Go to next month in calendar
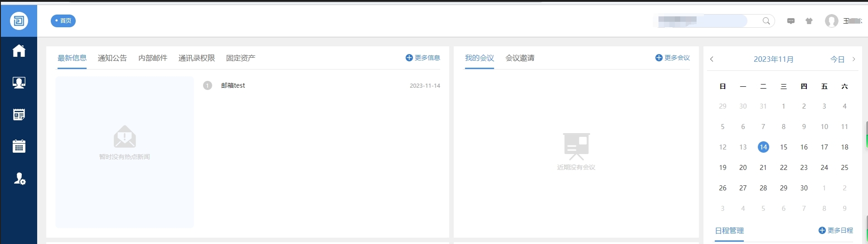The image size is (868, 244). (854, 59)
